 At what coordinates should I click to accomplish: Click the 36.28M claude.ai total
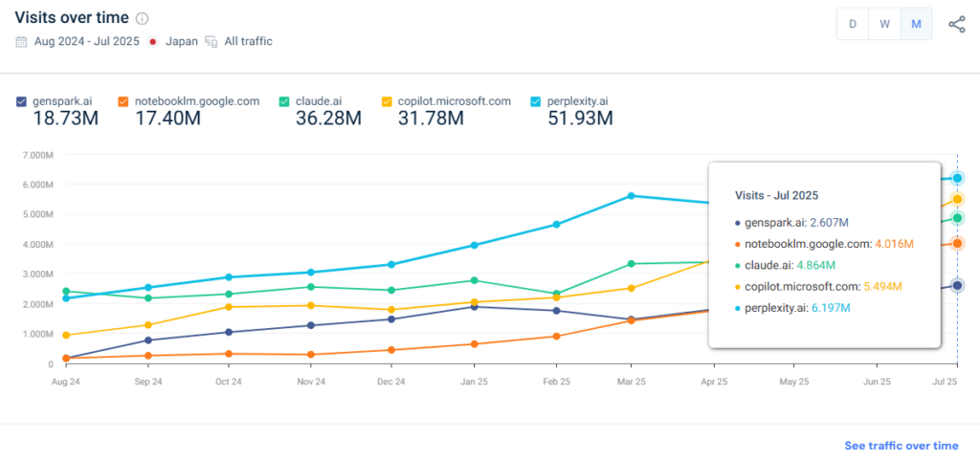point(329,118)
